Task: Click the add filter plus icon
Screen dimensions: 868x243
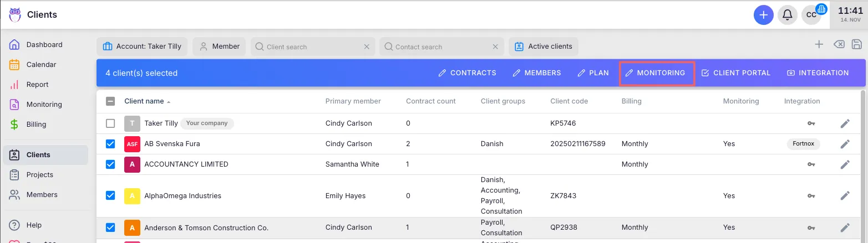Action: click(819, 45)
